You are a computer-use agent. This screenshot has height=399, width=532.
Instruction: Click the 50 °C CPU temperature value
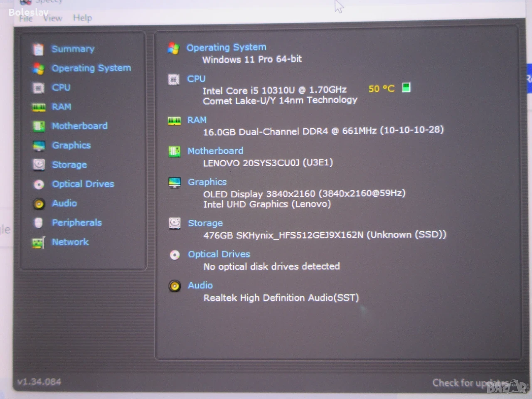[x=382, y=89]
